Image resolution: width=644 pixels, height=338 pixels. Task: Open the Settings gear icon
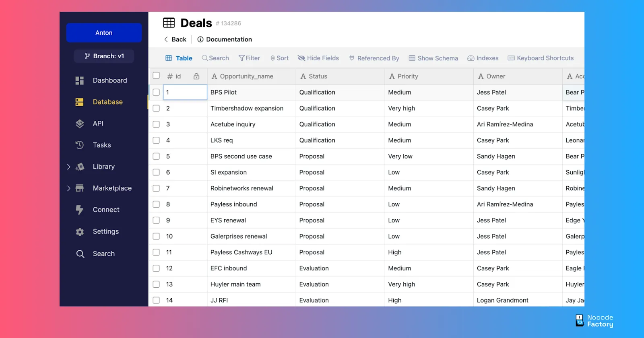[x=80, y=232]
